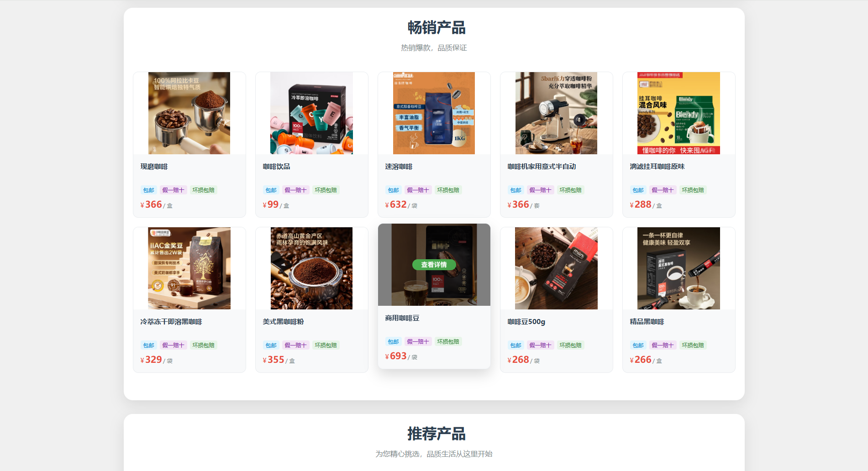Open the 咖啡豆500g product image
The image size is (868, 471).
click(x=556, y=268)
